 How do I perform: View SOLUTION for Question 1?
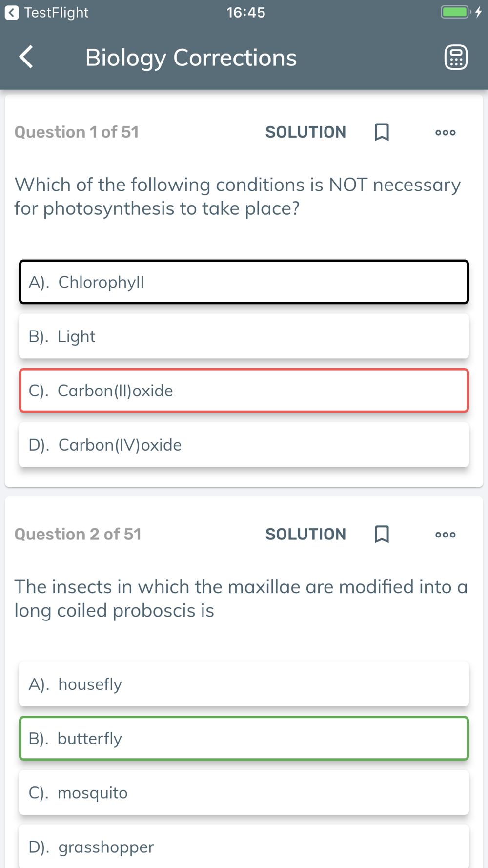[x=305, y=132]
